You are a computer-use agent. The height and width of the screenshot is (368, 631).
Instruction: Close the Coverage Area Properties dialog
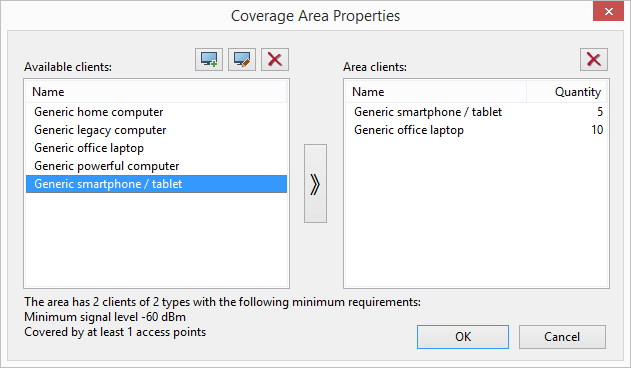pos(608,11)
